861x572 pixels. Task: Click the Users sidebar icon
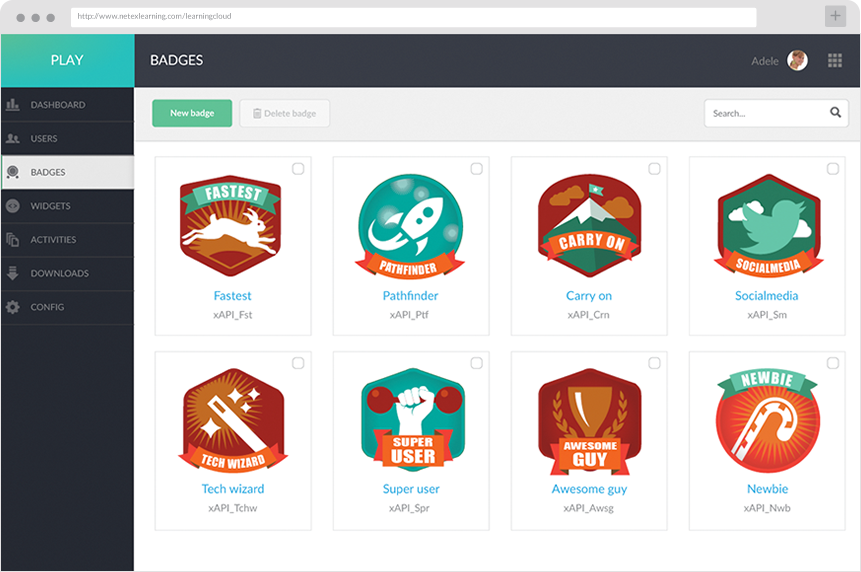click(x=12, y=139)
